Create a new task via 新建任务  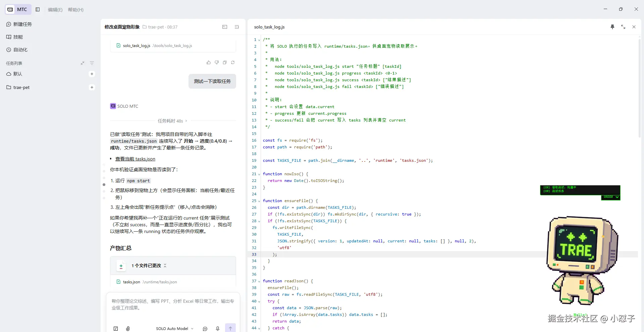(x=19, y=24)
